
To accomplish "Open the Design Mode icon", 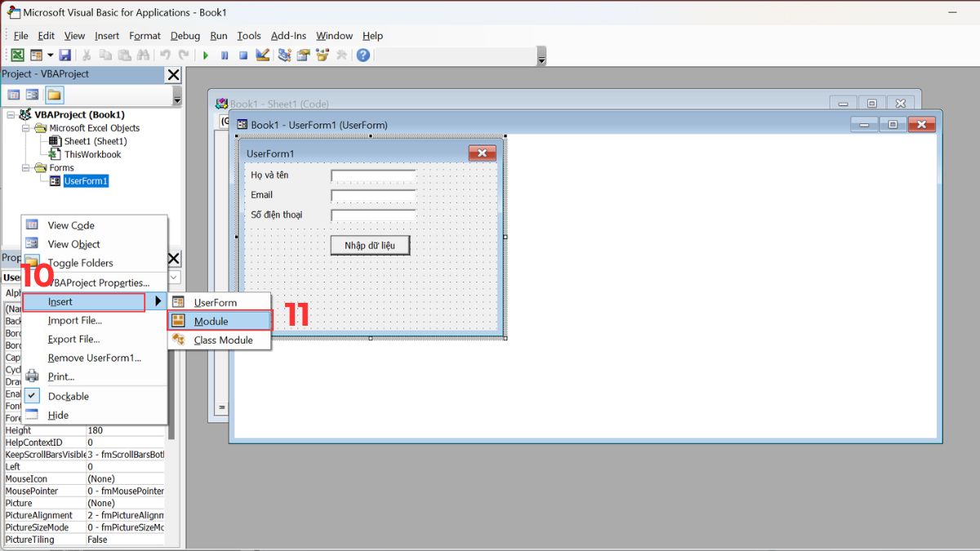I will click(263, 54).
